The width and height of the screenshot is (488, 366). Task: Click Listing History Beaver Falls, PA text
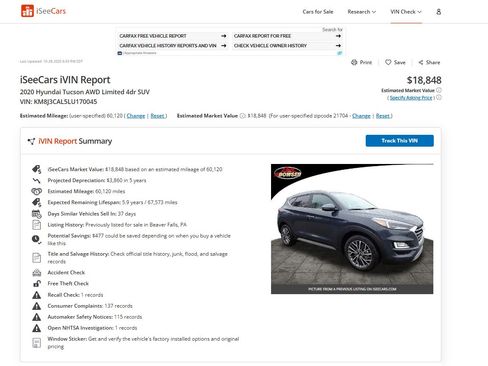point(117,225)
